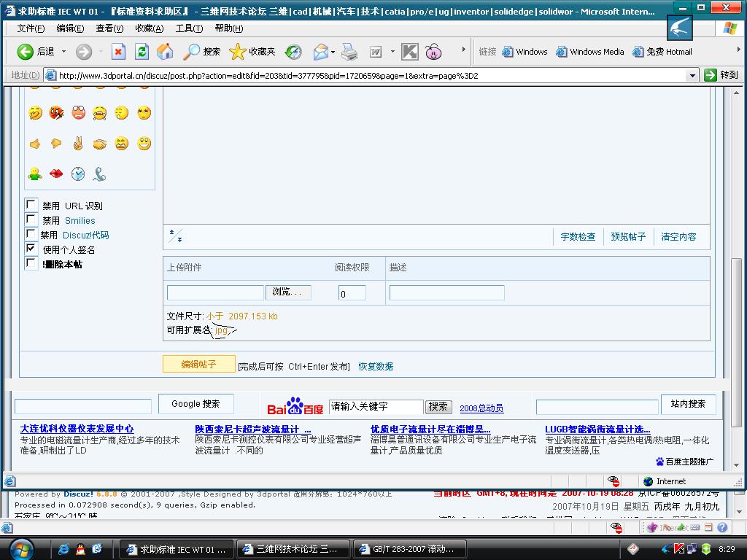Expand toolbar overflow chevron after pig icon
Image resolution: width=747 pixels, height=560 pixels.
pyautogui.click(x=463, y=49)
